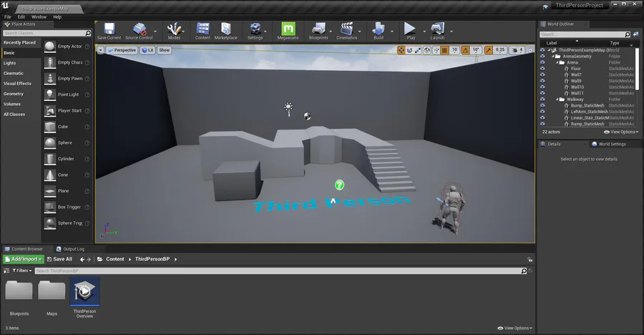Open the Filters dropdown in Content Browser
The height and width of the screenshot is (335, 644).
coord(21,271)
